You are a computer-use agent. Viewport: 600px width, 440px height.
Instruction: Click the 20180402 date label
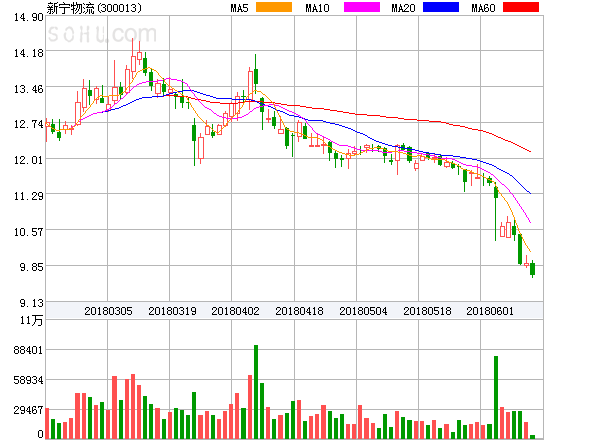(x=235, y=311)
